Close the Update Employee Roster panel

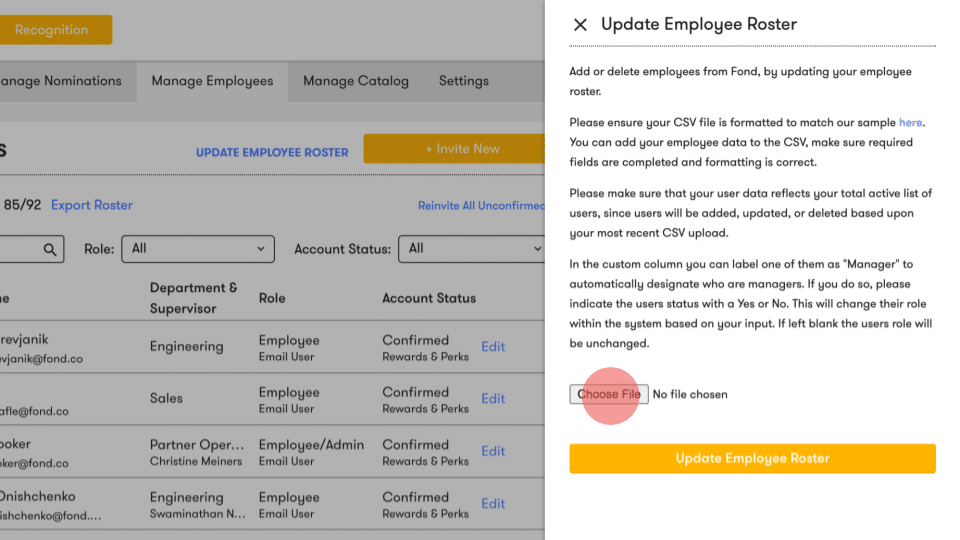pyautogui.click(x=580, y=24)
